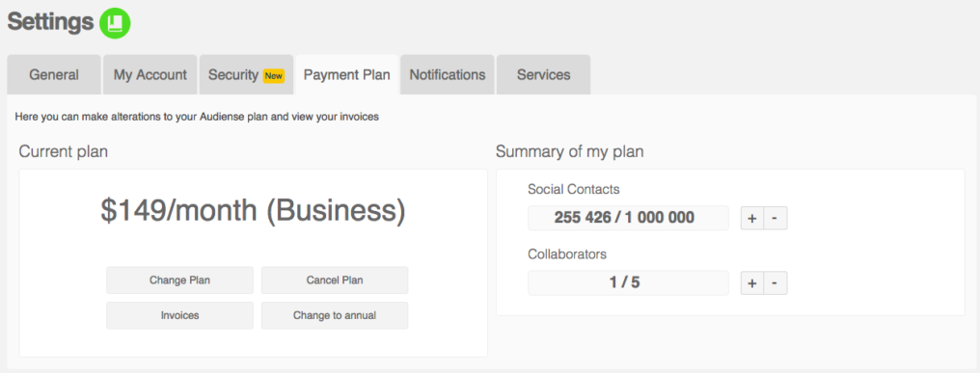Open the Security tab

tap(246, 75)
